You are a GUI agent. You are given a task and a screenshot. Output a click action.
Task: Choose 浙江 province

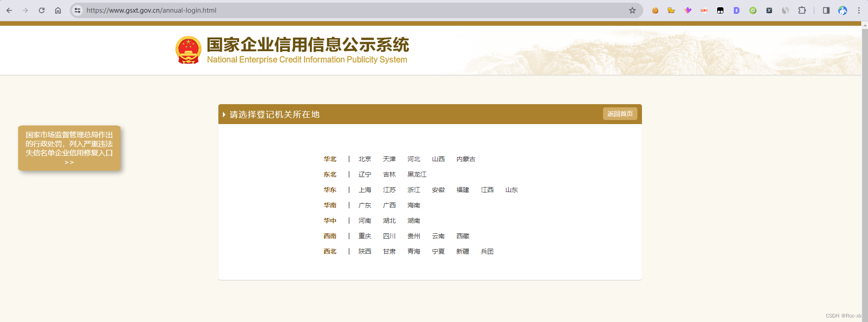pyautogui.click(x=414, y=190)
